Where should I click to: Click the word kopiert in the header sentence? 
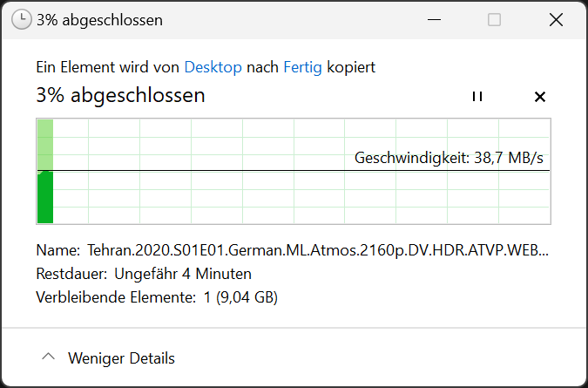pyautogui.click(x=351, y=67)
